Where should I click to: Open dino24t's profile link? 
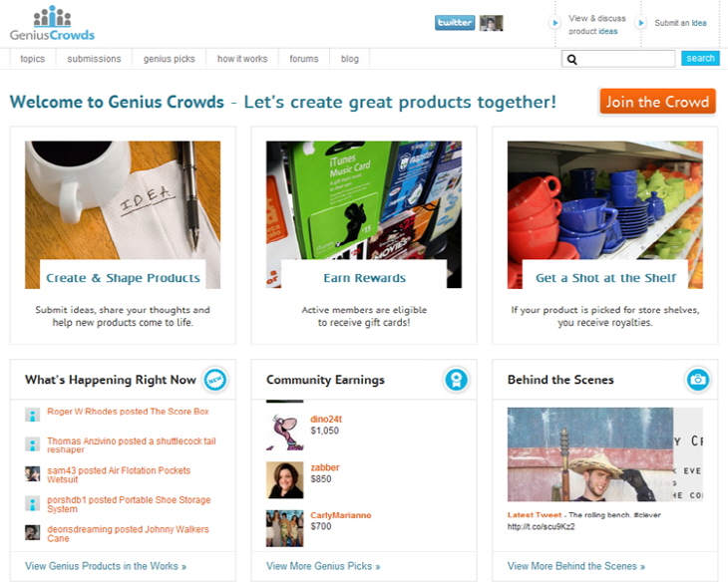[x=326, y=419]
